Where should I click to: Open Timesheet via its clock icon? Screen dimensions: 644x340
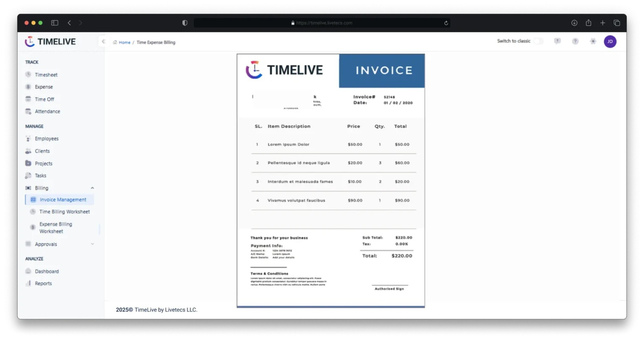[28, 74]
